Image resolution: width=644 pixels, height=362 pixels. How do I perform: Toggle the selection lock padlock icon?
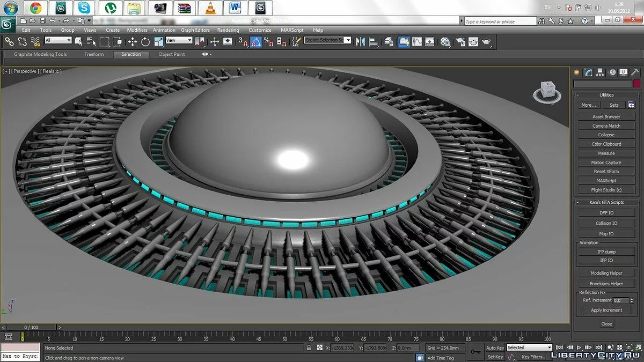[x=309, y=348]
